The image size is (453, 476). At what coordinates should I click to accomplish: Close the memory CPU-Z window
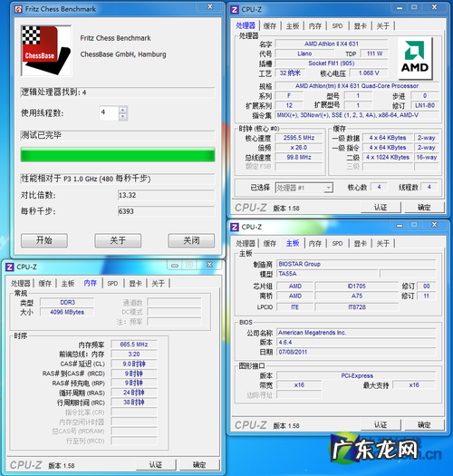click(209, 265)
